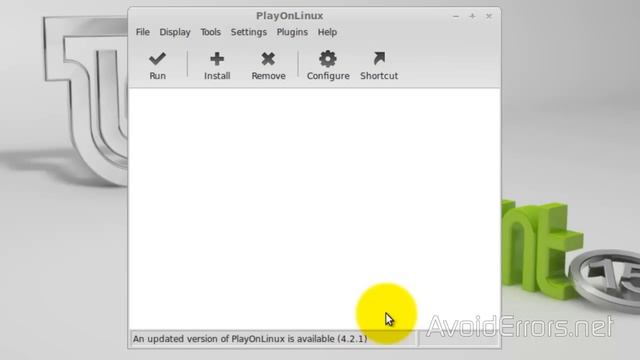Screen dimensions: 640x360
Task: Open the Help menu
Action: click(x=327, y=32)
